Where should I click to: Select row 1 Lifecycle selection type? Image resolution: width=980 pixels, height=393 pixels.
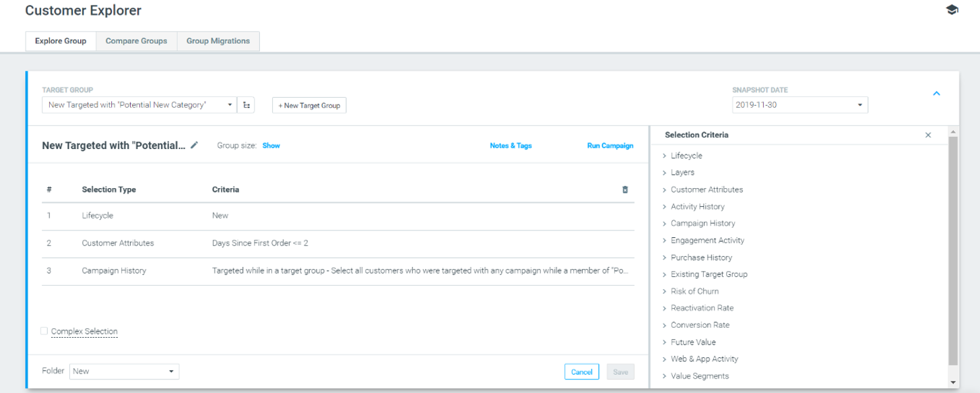click(98, 216)
